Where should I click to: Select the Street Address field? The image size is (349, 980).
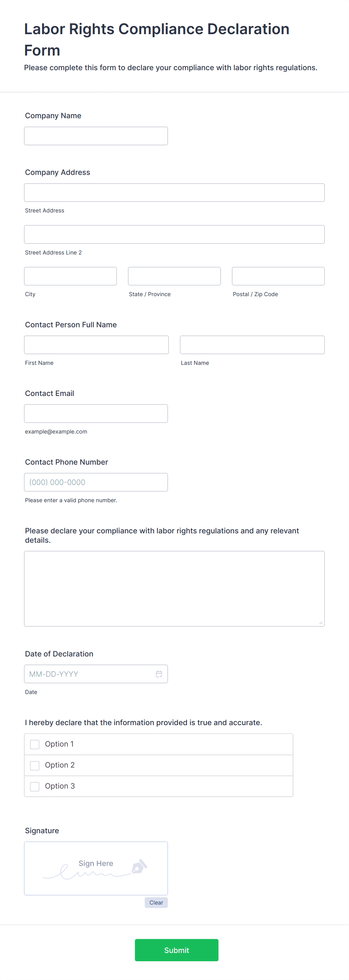(x=174, y=193)
